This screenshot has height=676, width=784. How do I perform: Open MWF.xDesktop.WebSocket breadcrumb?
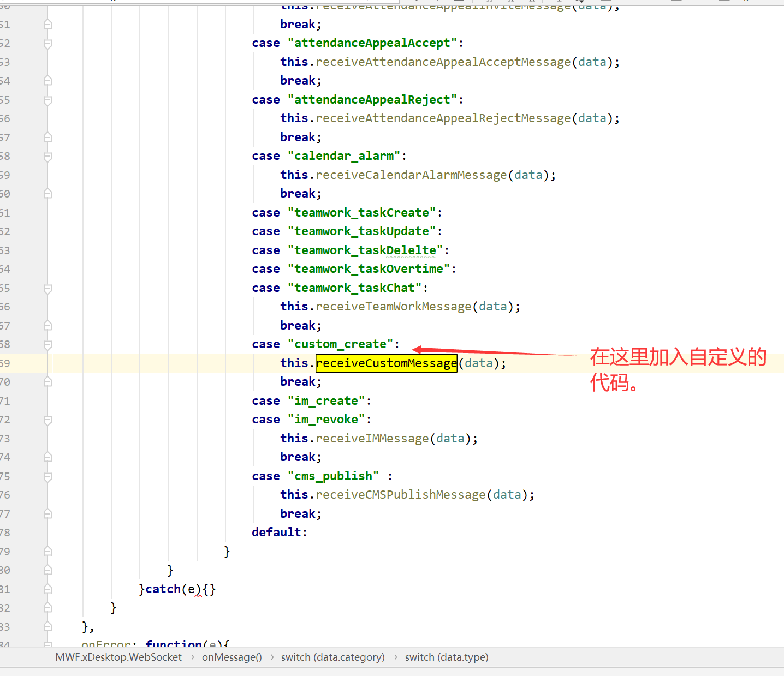coord(118,657)
